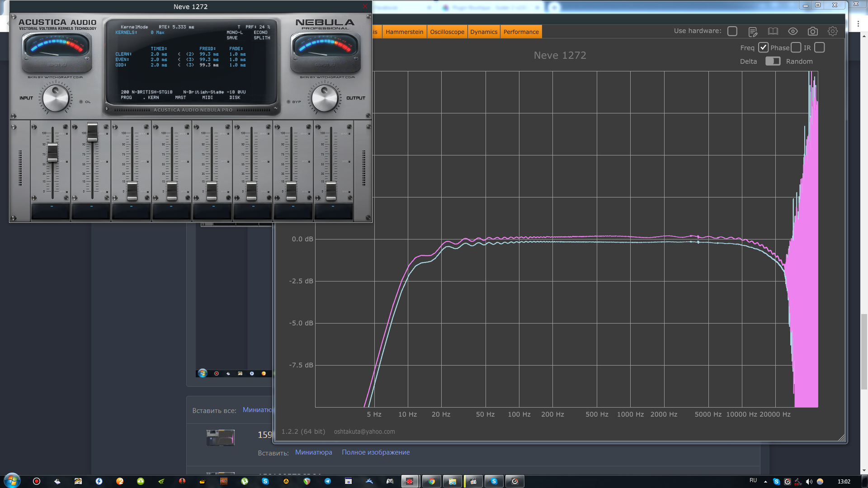Open the pinned Skype icon beside uTorrent

pyautogui.click(x=265, y=481)
